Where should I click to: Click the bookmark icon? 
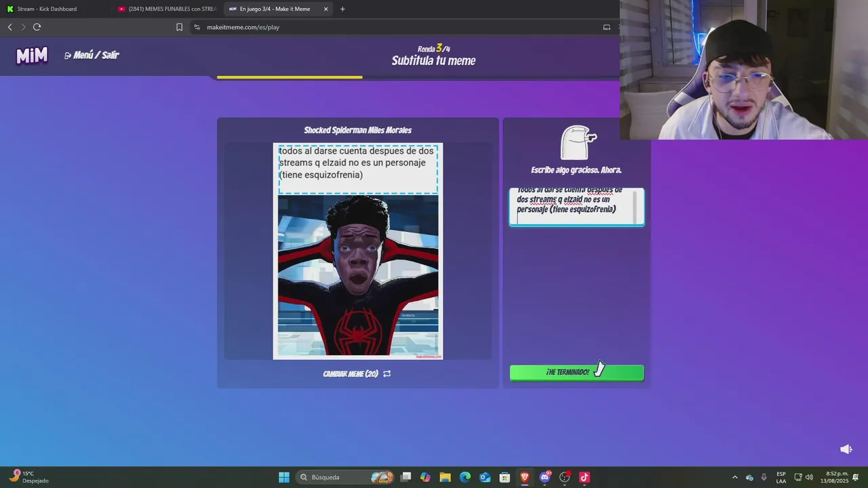point(179,27)
